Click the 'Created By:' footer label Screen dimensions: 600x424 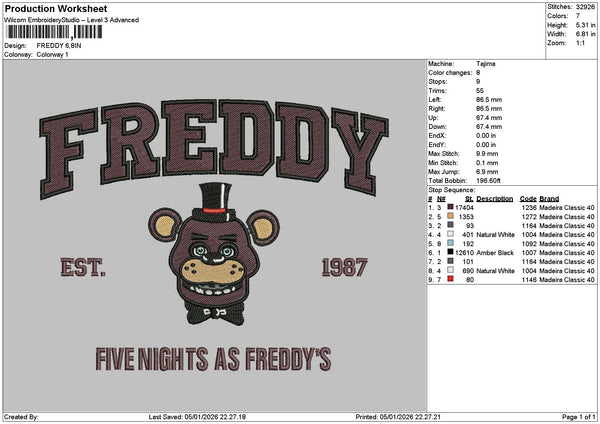(x=21, y=417)
